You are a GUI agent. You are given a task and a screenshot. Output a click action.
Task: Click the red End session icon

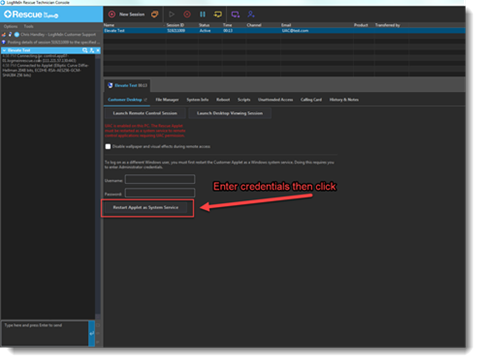point(187,14)
